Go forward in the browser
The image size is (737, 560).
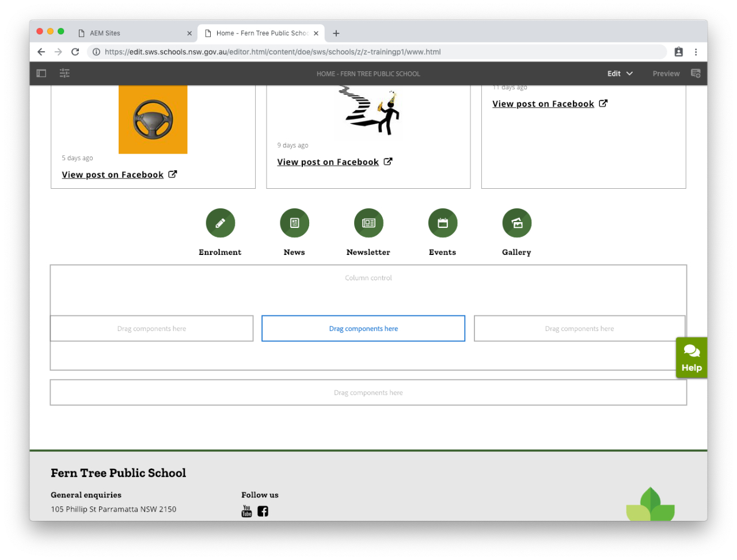(58, 52)
